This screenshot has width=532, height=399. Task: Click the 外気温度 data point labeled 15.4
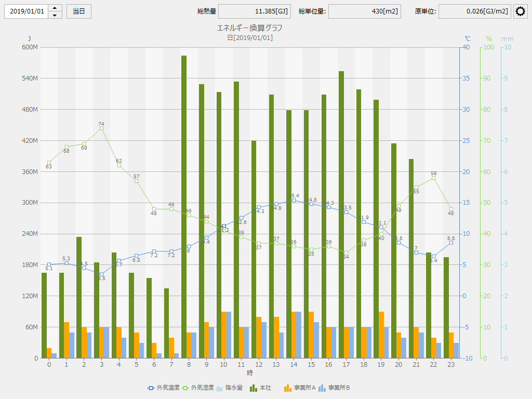(294, 200)
